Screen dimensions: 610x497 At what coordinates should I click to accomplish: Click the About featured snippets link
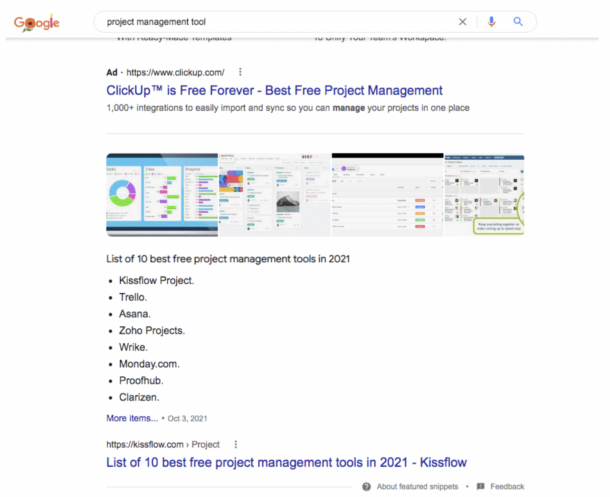417,487
